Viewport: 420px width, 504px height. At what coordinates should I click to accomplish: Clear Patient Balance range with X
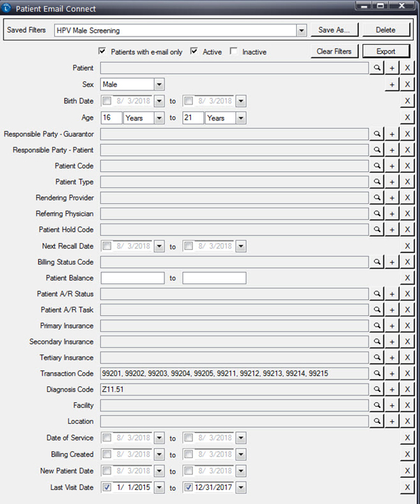click(407, 278)
